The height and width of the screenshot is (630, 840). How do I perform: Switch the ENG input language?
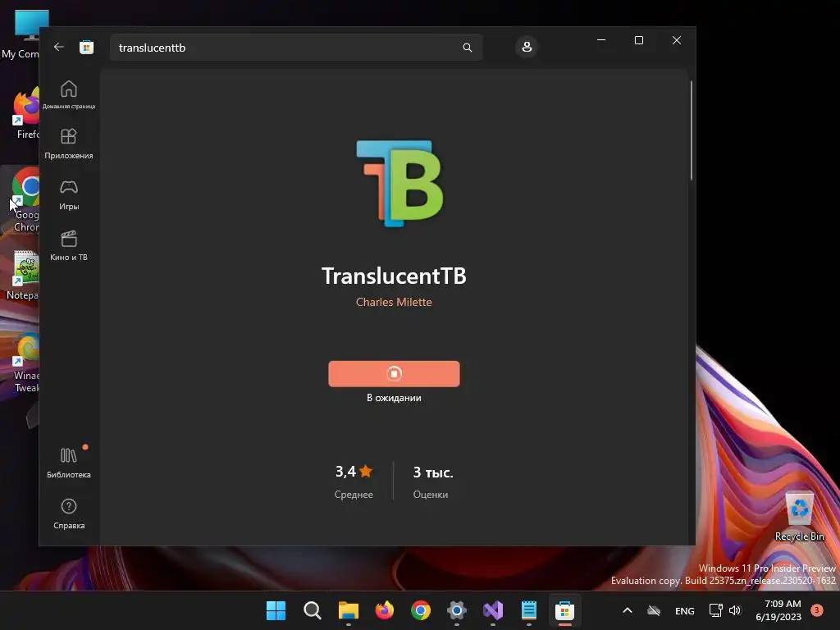(x=685, y=610)
